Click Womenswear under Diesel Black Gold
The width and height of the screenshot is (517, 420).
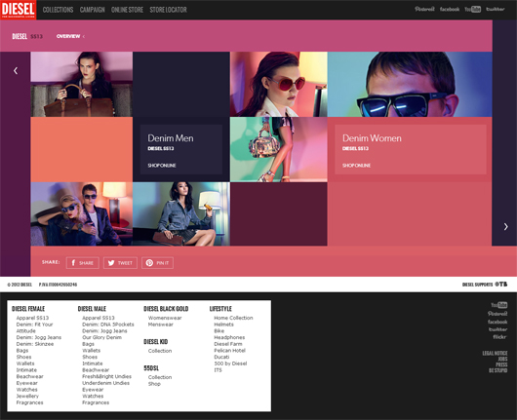(165, 318)
